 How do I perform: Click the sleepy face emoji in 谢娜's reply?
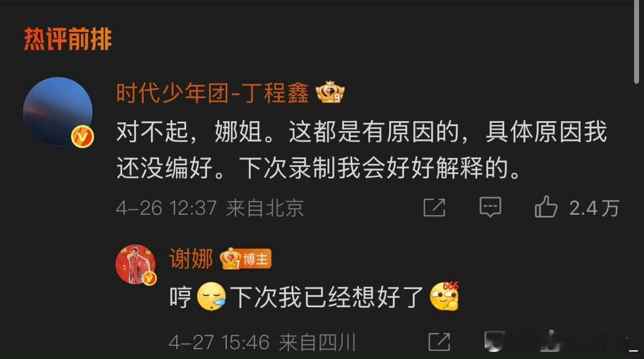point(211,297)
